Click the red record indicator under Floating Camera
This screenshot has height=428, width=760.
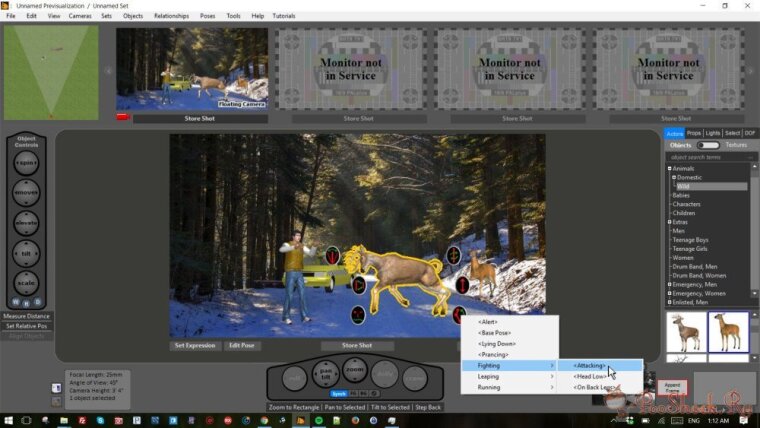123,117
